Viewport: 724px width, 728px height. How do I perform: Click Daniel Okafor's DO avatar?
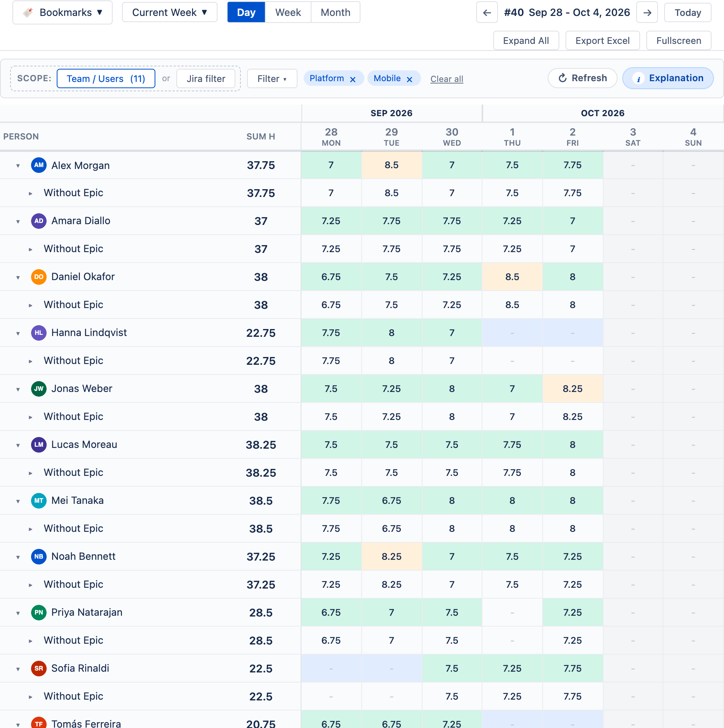(x=39, y=277)
